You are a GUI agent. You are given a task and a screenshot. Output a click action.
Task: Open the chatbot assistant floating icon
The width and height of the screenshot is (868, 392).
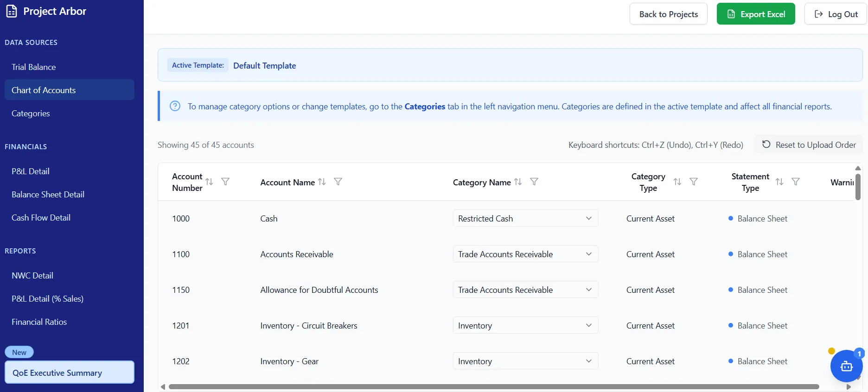click(846, 366)
